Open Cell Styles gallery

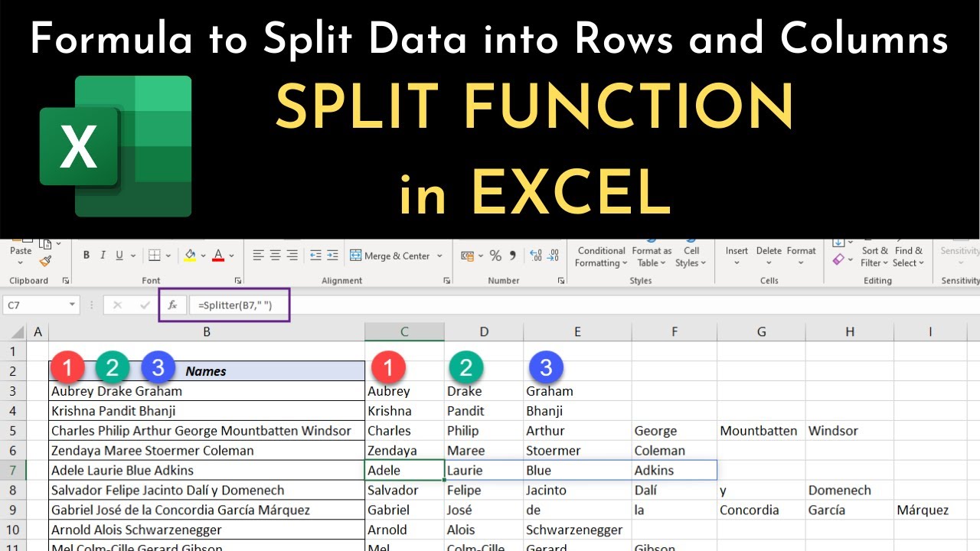point(691,256)
